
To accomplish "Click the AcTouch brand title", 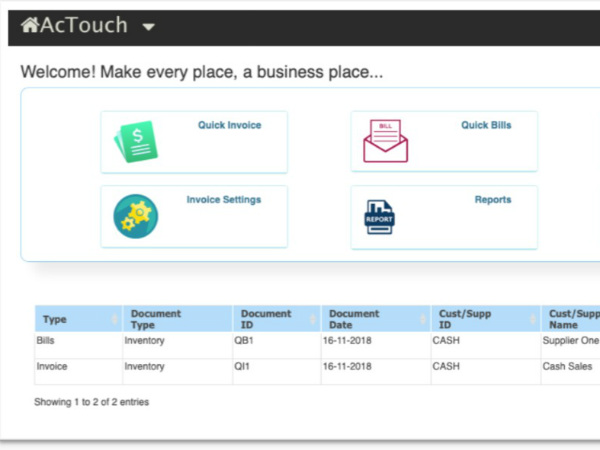I will point(87,25).
